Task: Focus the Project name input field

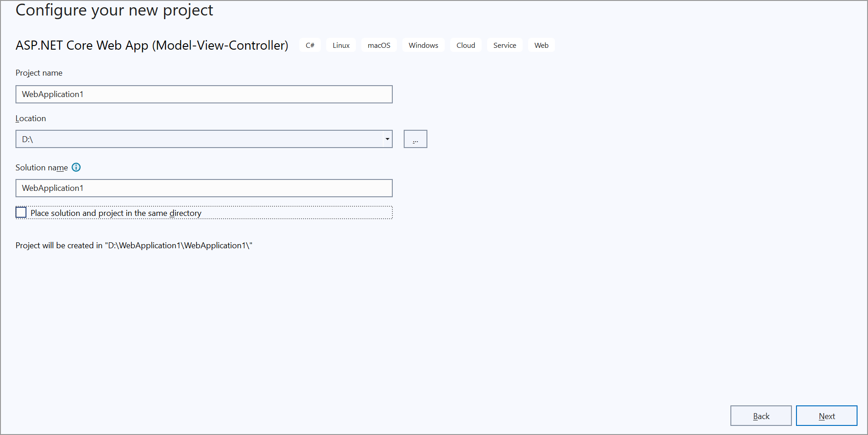Action: [x=204, y=94]
